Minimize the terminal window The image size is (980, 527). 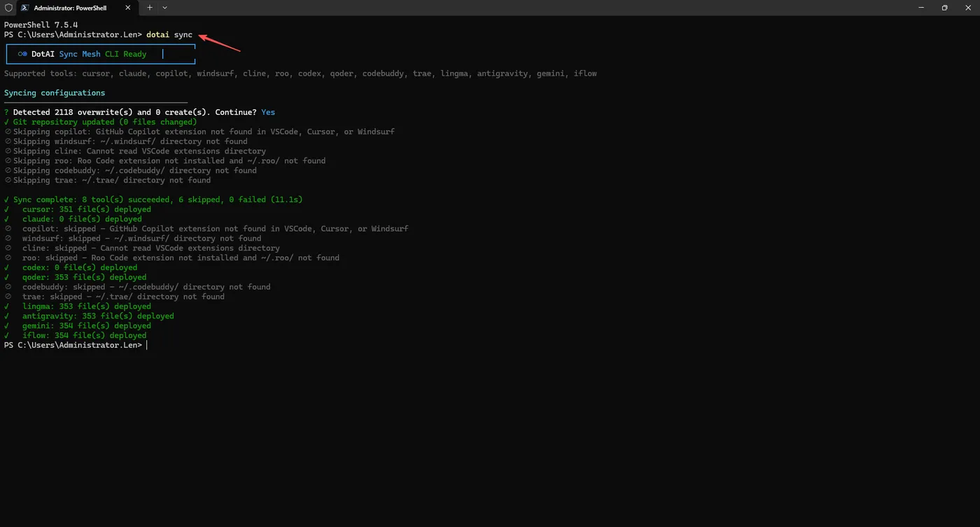(922, 8)
